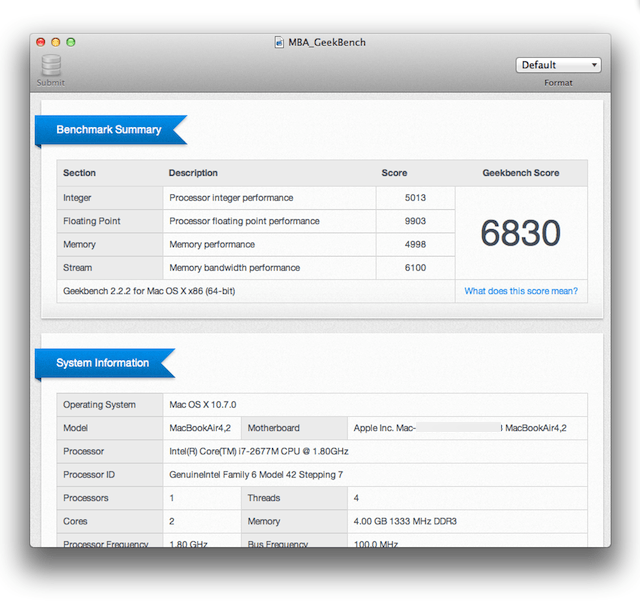640x602 pixels.
Task: Select the Mac OS X 10.7.0 value
Action: 202,405
